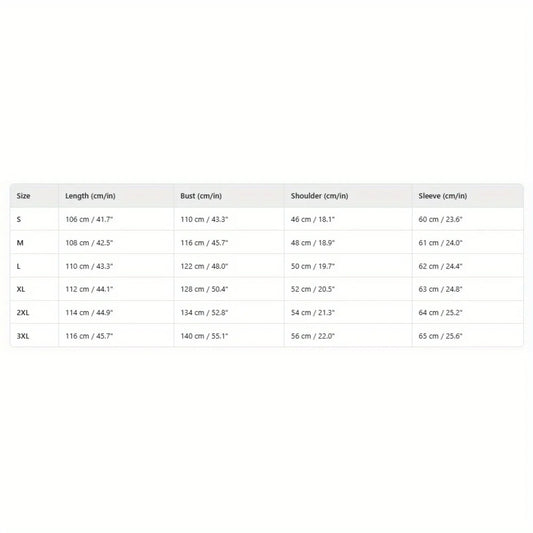Select the L size row label
533x533 pixels.
[x=18, y=266]
